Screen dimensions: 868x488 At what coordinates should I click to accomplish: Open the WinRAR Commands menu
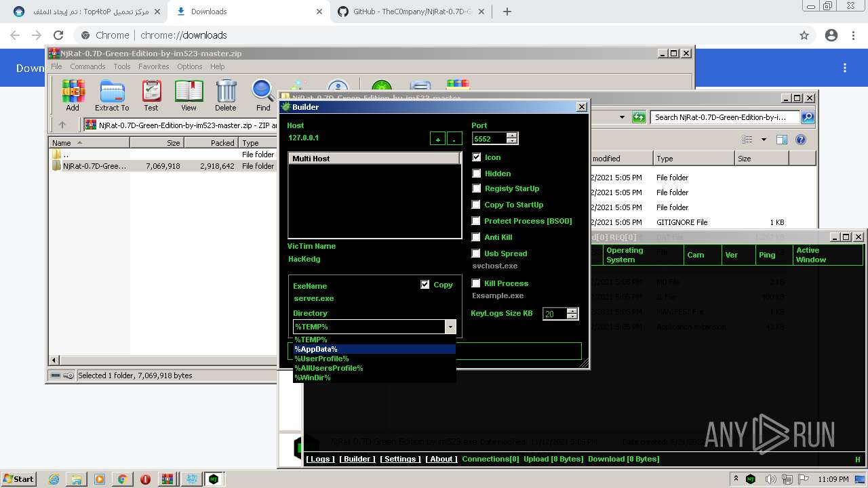point(87,66)
